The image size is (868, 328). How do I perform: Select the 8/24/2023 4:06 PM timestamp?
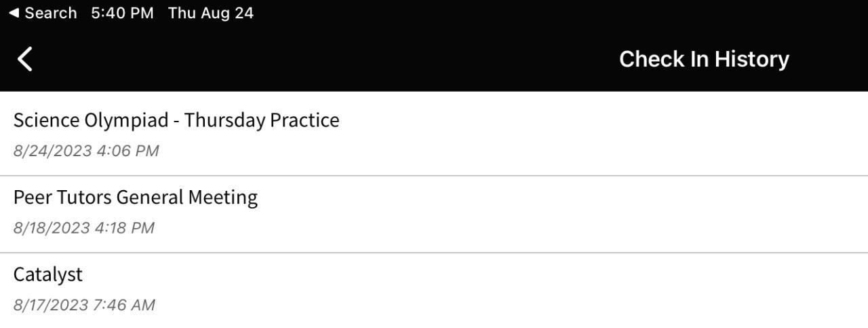[x=86, y=151]
